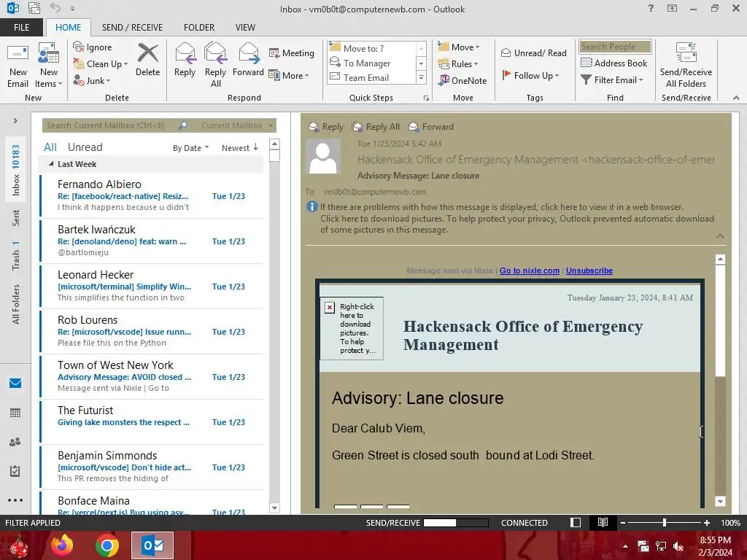Switch to Mail view
This screenshot has height=560, width=747.
[15, 383]
